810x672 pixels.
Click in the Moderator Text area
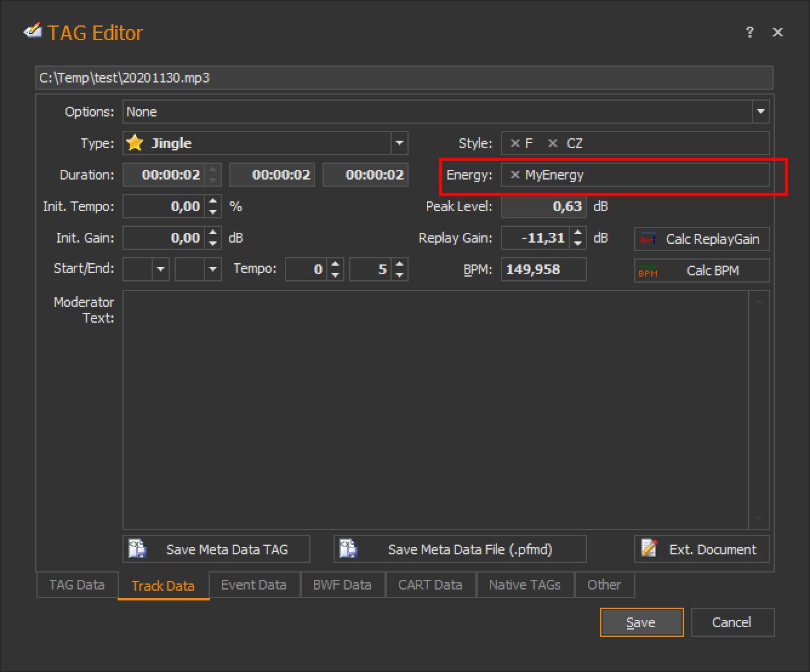tap(435, 410)
